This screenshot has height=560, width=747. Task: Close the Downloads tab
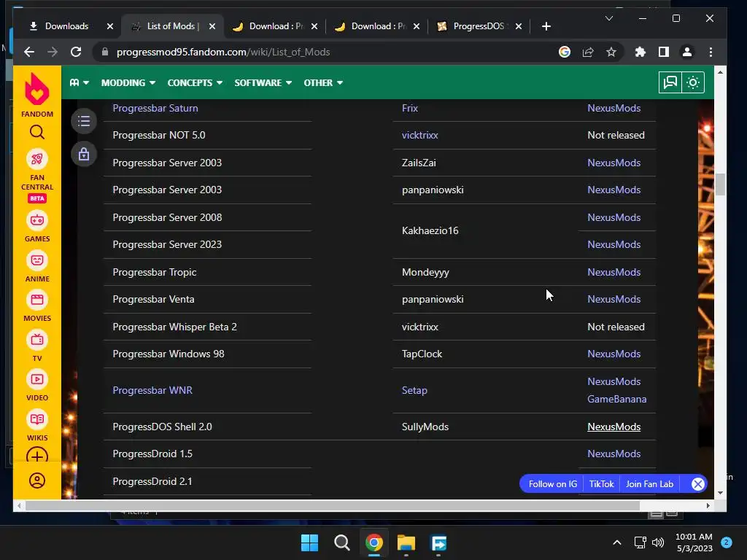click(x=110, y=26)
